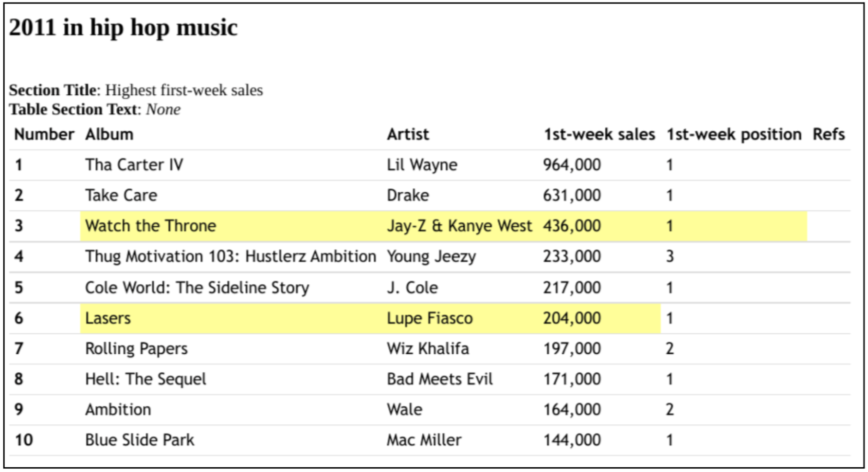Select the 'Take Care' album cell
868x472 pixels.
(x=121, y=196)
